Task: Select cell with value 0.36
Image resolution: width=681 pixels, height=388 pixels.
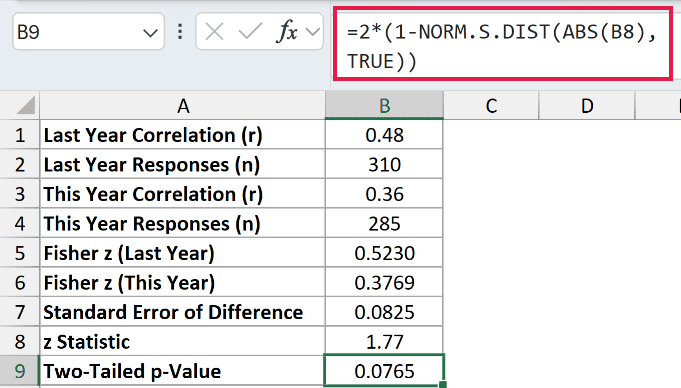Action: pos(384,194)
